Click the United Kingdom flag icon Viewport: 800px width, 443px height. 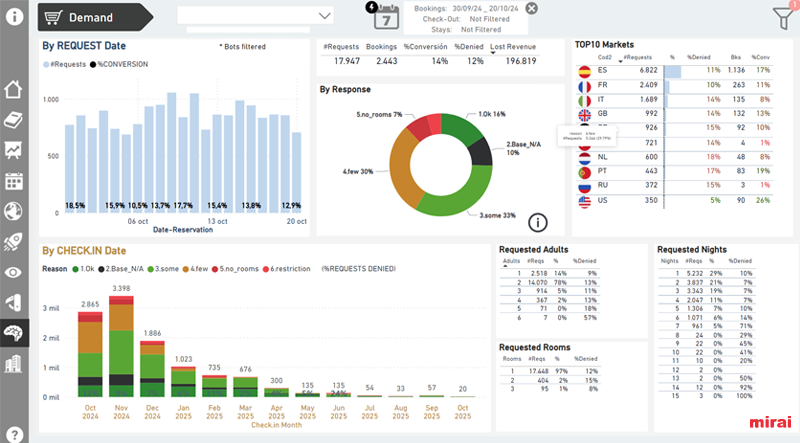pos(585,115)
